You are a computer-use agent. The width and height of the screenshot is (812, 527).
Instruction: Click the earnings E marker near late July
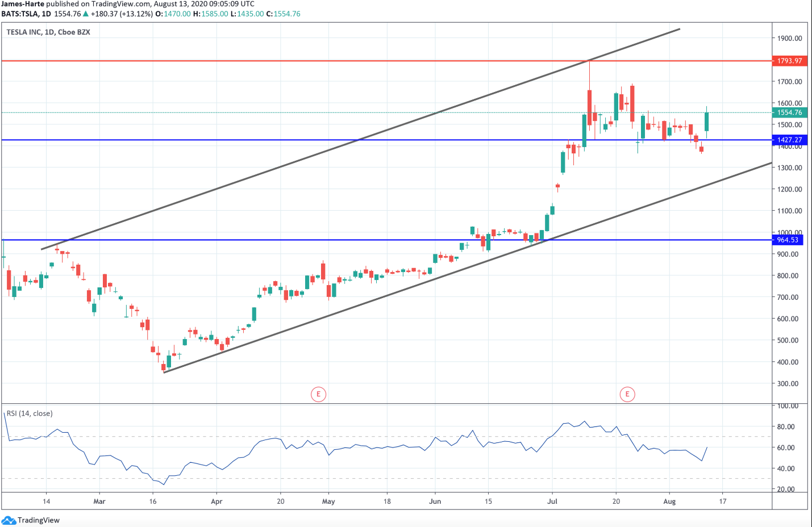coord(627,394)
